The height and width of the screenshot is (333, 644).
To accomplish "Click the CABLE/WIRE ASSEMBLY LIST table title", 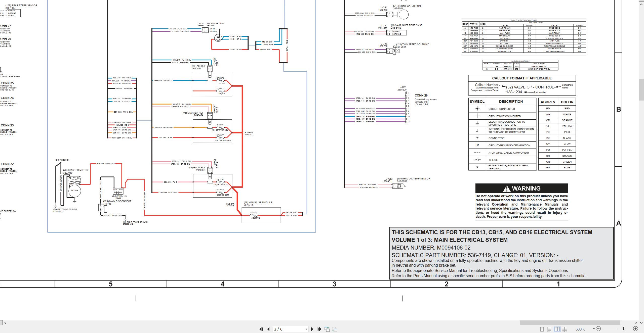I will pos(524,20).
